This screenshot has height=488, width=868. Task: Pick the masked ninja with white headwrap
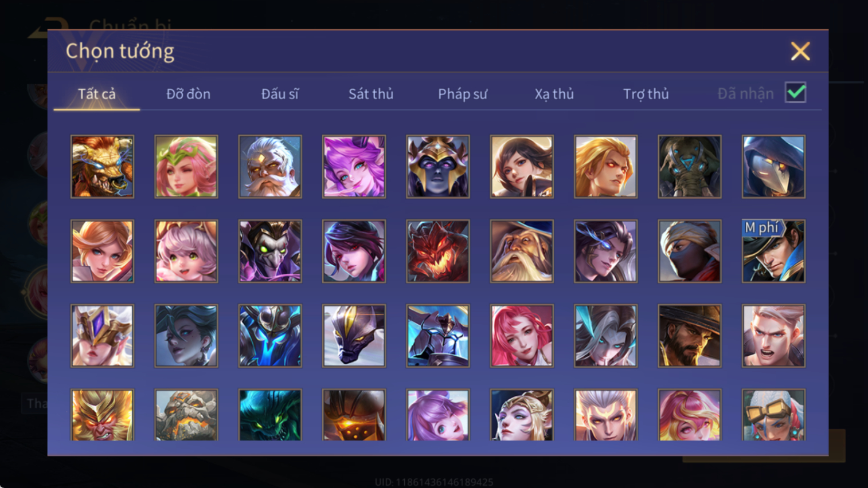point(690,251)
